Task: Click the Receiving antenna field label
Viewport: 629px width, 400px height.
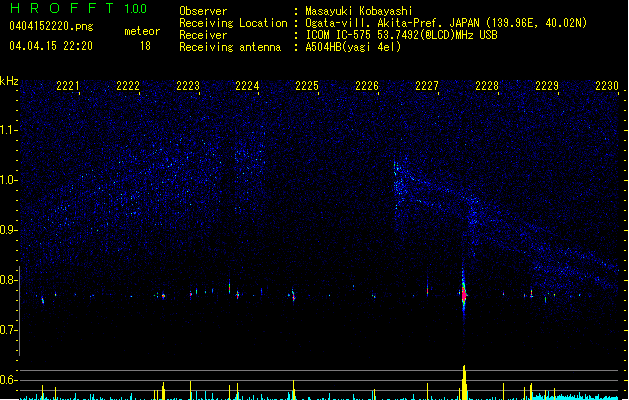Action: pyautogui.click(x=230, y=47)
